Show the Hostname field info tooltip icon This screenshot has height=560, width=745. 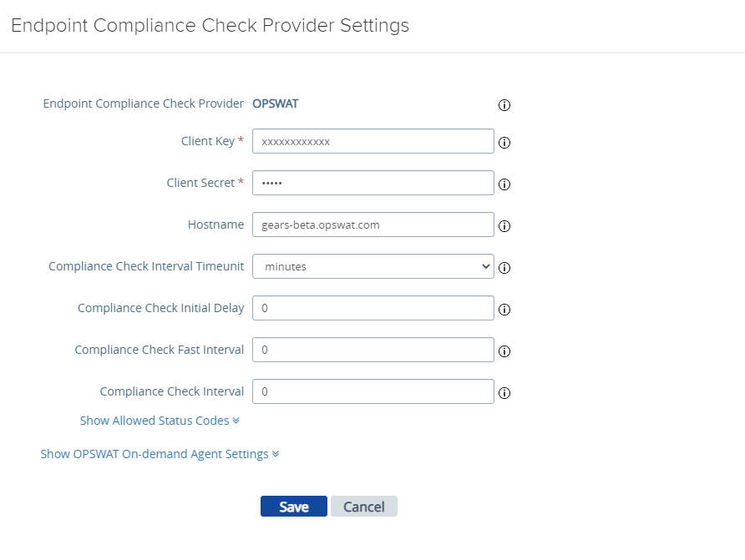(504, 226)
